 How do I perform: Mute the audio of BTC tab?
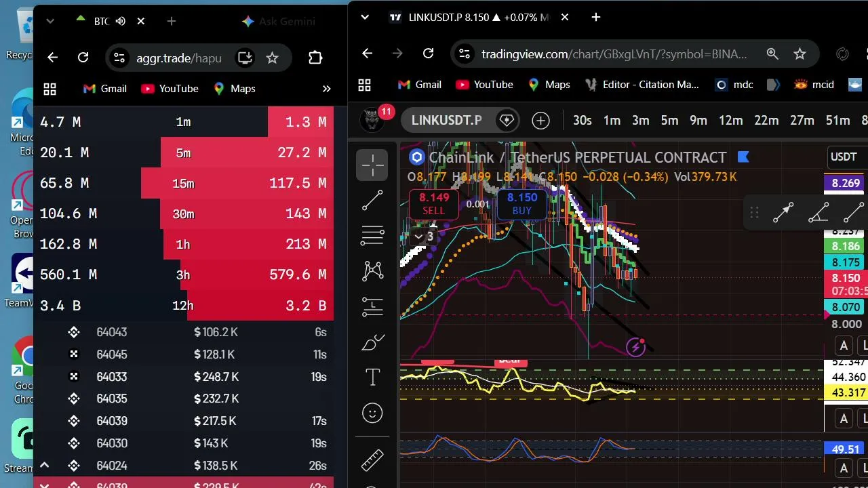[121, 21]
